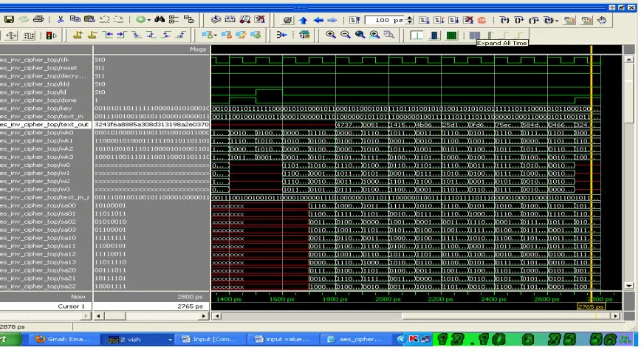
Task: Open the step icon's dropdown arrow
Action: coord(556,21)
